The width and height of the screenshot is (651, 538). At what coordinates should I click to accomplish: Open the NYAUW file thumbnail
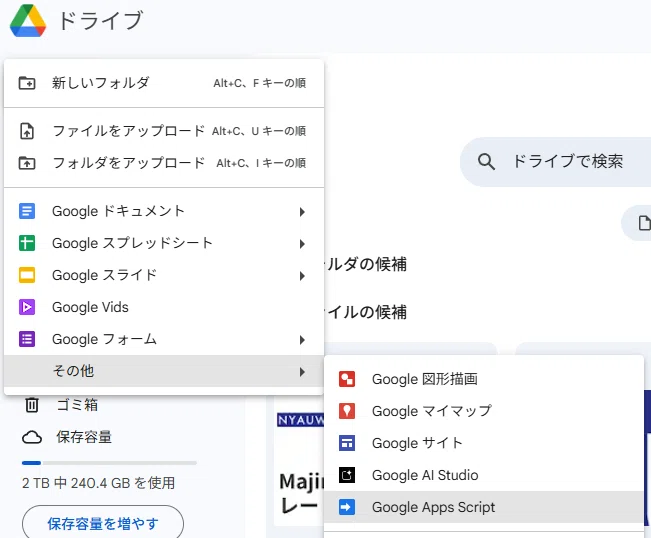(x=299, y=459)
